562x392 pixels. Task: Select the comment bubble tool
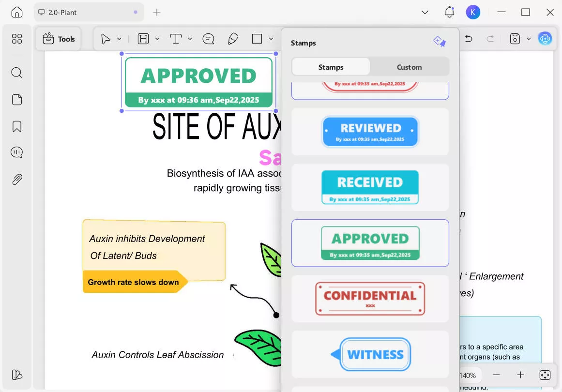[x=209, y=39]
